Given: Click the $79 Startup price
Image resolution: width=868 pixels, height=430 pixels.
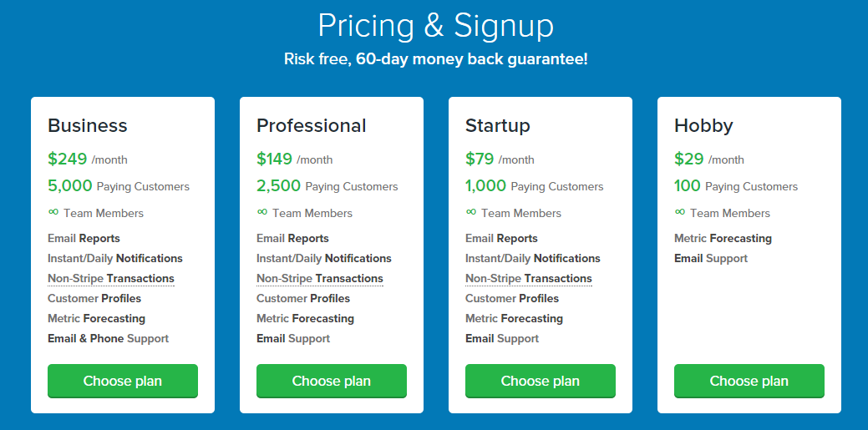Looking at the screenshot, I should pos(480,159).
